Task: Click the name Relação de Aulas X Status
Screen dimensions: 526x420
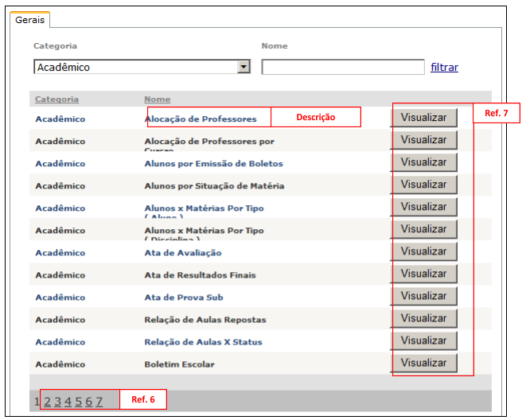Action: pos(203,342)
